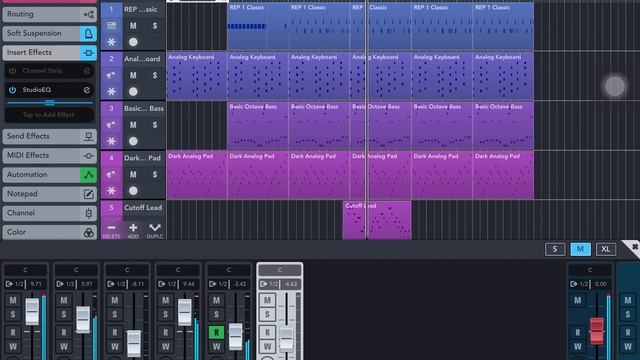The image size is (640, 360).
Task: Mute the REP Classic track
Action: [133, 26]
